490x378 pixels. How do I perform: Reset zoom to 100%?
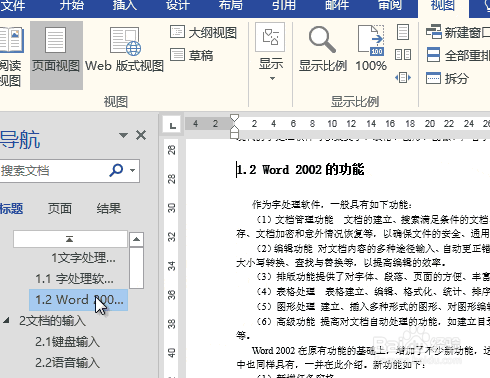pos(371,49)
